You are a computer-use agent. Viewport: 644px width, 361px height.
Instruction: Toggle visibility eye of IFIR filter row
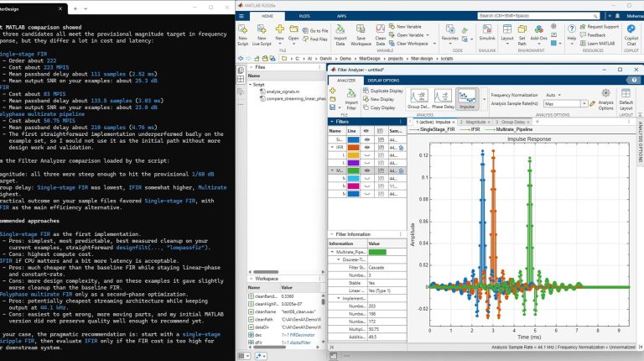[366, 147]
